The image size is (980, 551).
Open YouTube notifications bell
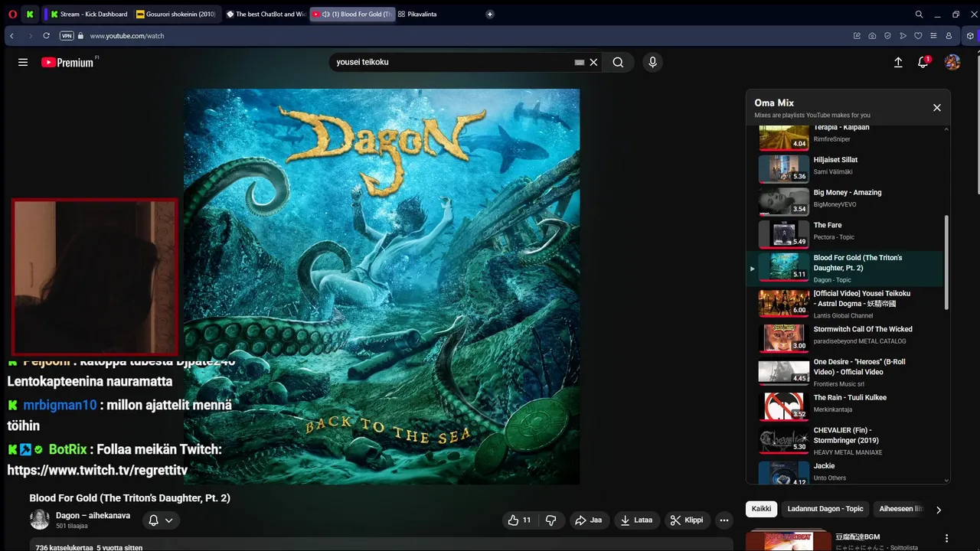coord(923,63)
